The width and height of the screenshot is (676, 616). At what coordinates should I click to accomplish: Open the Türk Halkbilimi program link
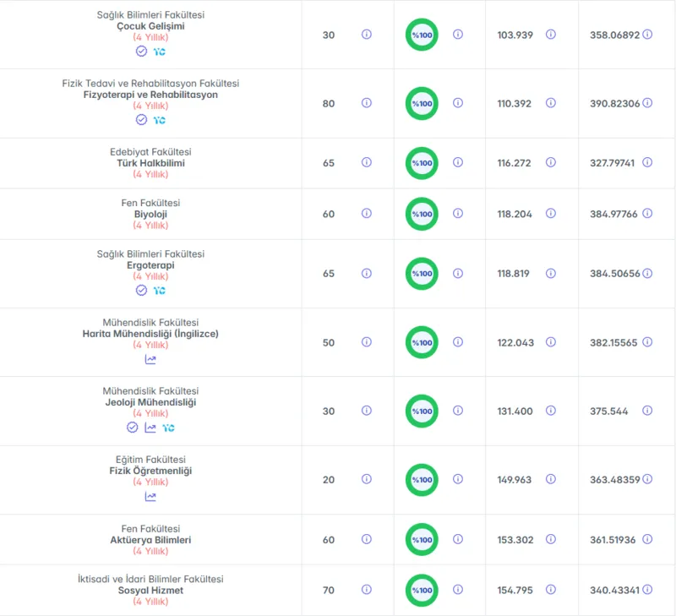150,163
